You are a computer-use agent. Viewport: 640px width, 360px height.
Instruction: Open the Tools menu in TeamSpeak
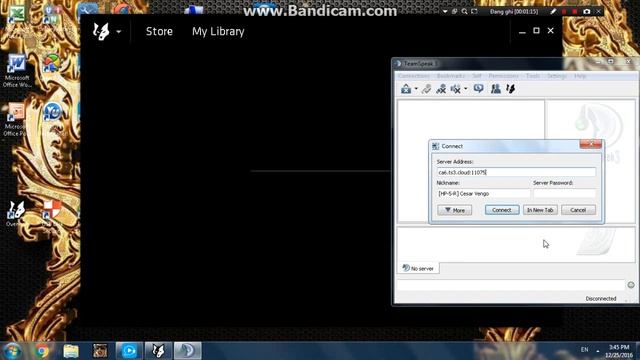[x=533, y=76]
